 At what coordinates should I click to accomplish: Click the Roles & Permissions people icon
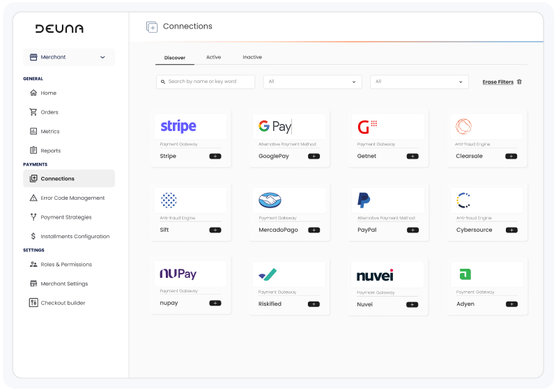(33, 265)
